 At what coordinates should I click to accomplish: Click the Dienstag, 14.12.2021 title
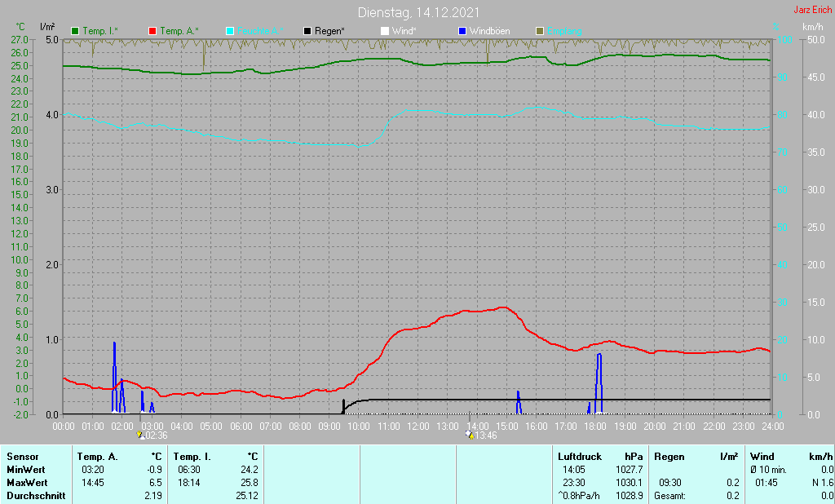coord(418,12)
